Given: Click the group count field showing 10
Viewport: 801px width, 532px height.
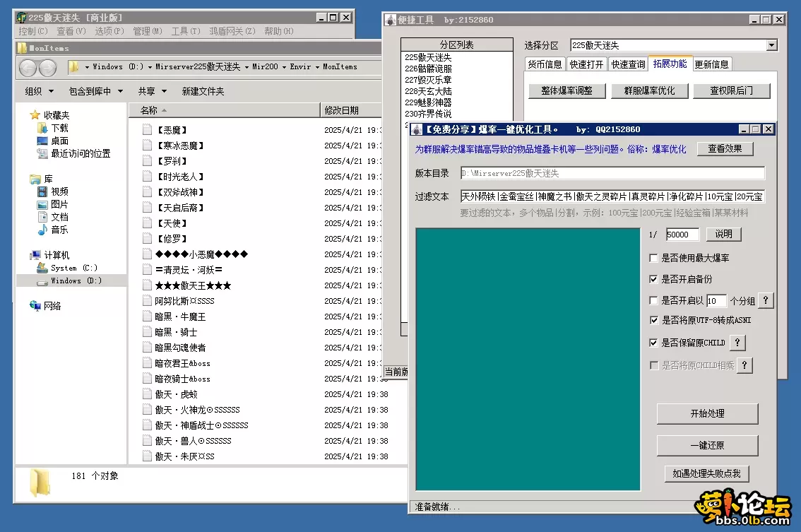Looking at the screenshot, I should [x=716, y=300].
